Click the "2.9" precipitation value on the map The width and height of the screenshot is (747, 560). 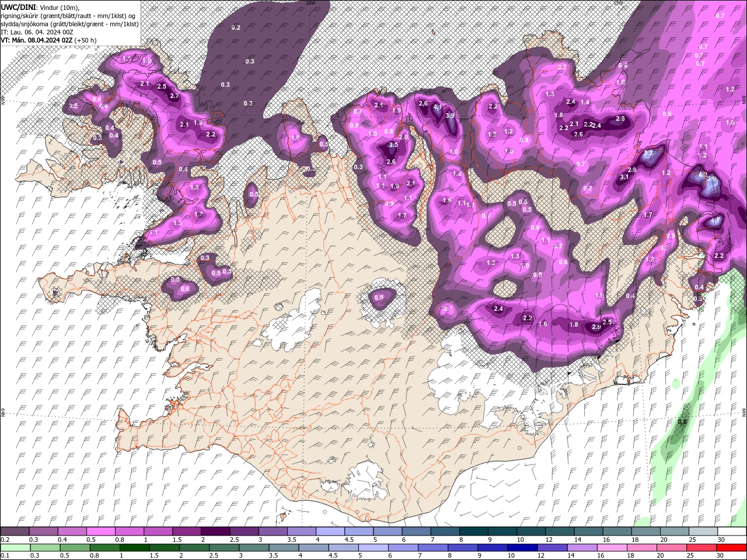[596, 327]
